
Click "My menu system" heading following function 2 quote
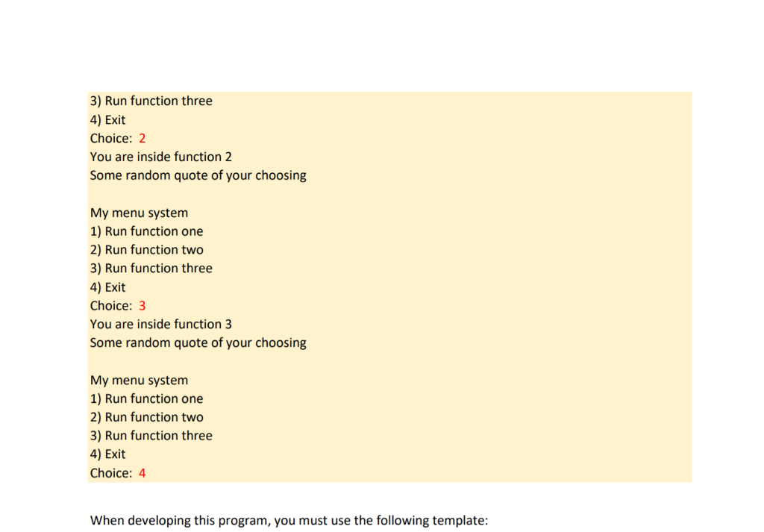point(139,213)
